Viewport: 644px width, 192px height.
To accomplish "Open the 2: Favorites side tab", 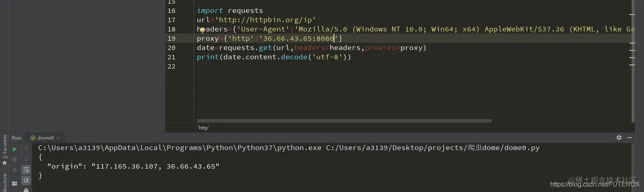I will pyautogui.click(x=5, y=150).
